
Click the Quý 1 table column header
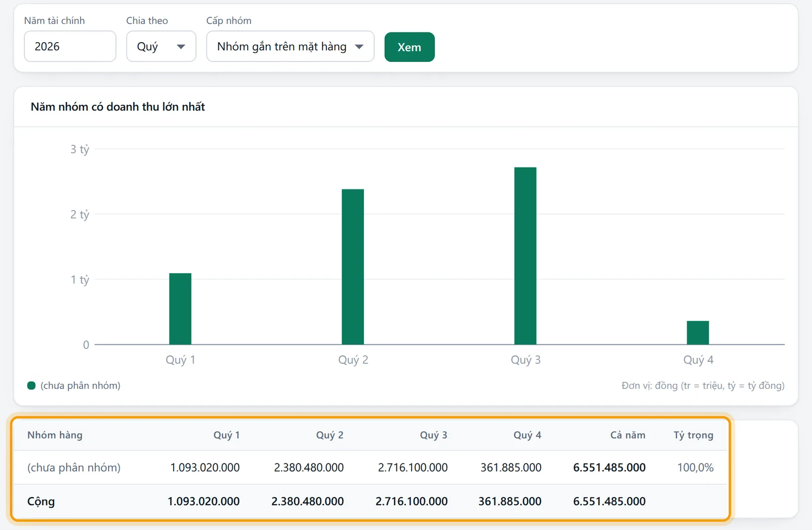[x=226, y=435]
